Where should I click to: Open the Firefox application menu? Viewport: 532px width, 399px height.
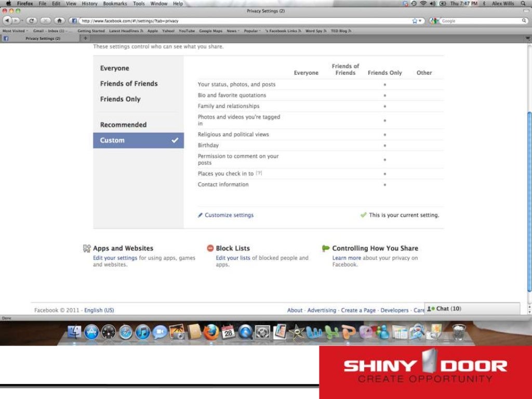coord(25,4)
